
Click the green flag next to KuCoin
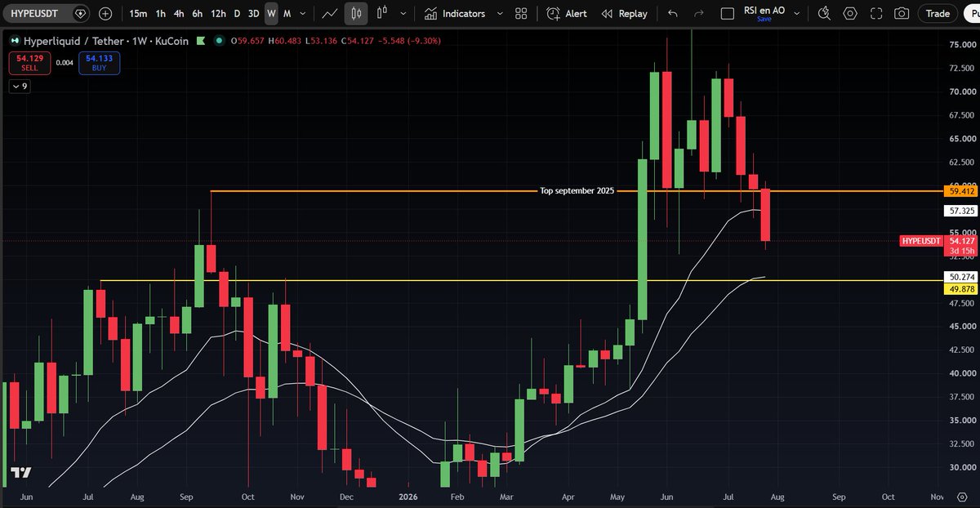click(200, 40)
